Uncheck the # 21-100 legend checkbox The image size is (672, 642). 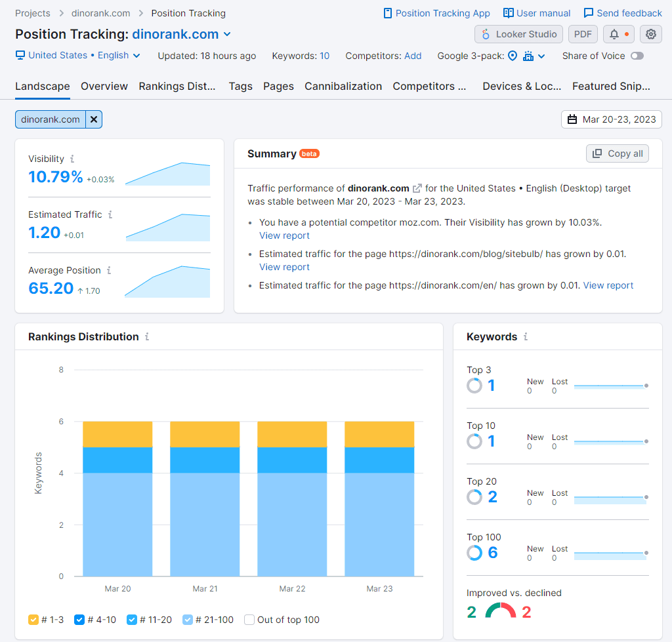[188, 620]
